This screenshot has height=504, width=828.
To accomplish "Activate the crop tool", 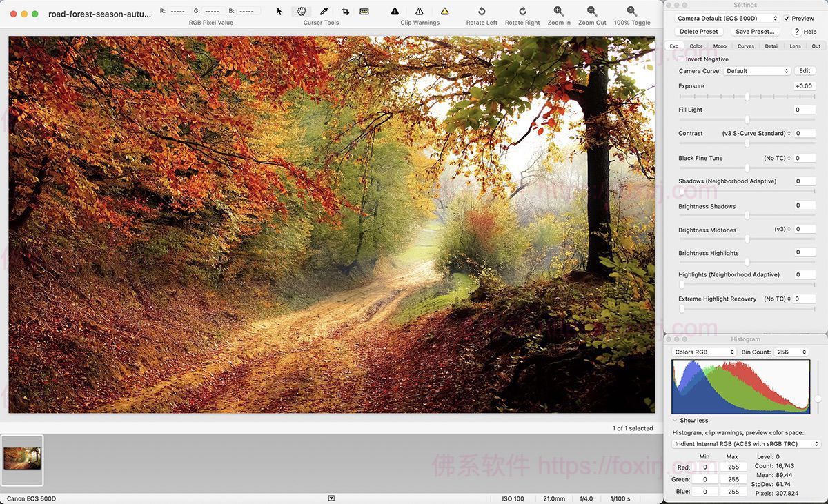I will [x=345, y=11].
